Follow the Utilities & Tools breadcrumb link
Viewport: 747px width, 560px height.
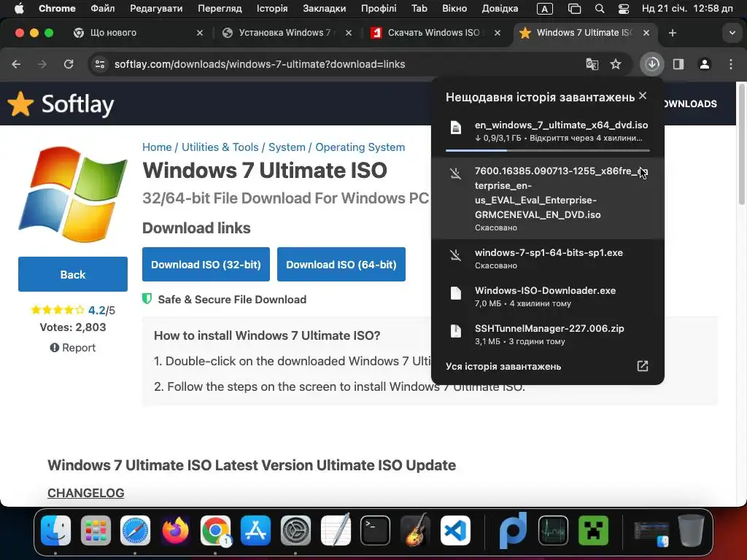(x=220, y=147)
